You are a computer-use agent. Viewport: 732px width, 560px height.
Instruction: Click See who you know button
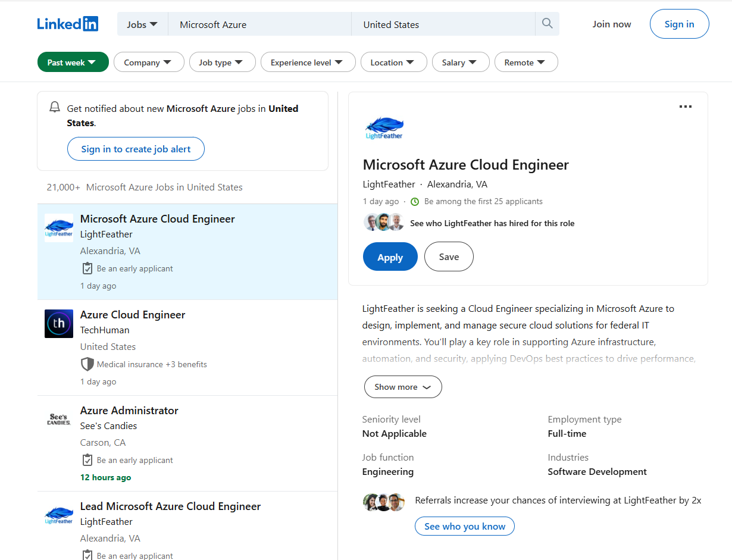click(x=465, y=526)
